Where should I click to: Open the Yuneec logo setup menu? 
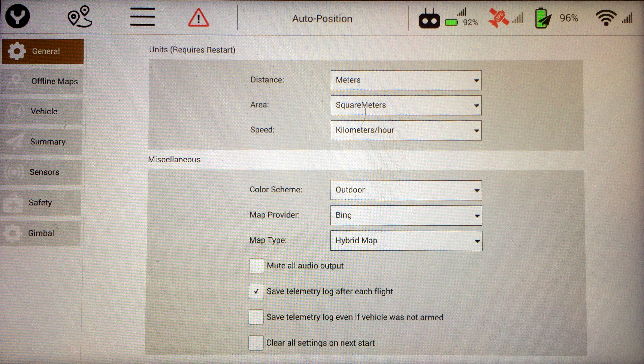tap(18, 16)
